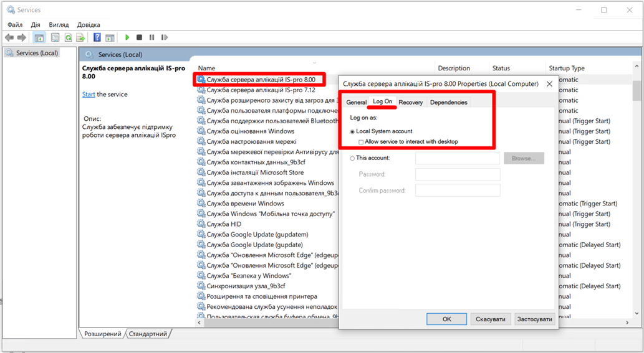Click the gear icon of Служба настроювання мережі
The width and height of the screenshot is (644, 353).
(201, 141)
